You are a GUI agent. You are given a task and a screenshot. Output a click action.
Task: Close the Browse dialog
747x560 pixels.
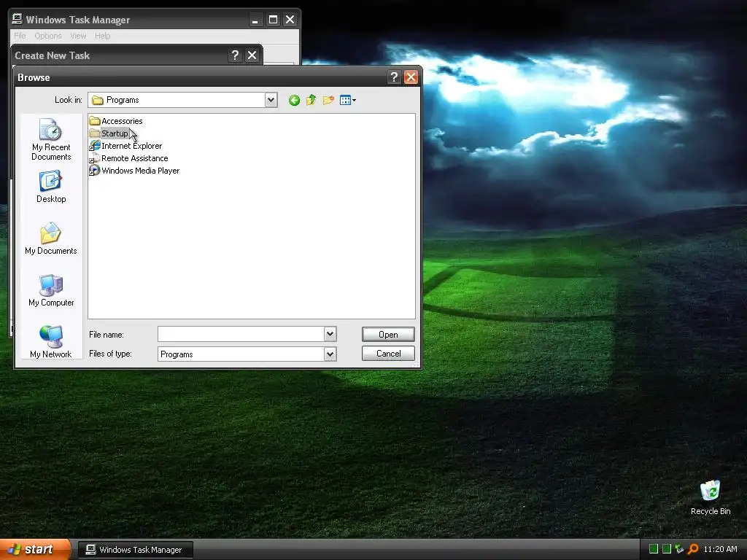click(x=411, y=77)
